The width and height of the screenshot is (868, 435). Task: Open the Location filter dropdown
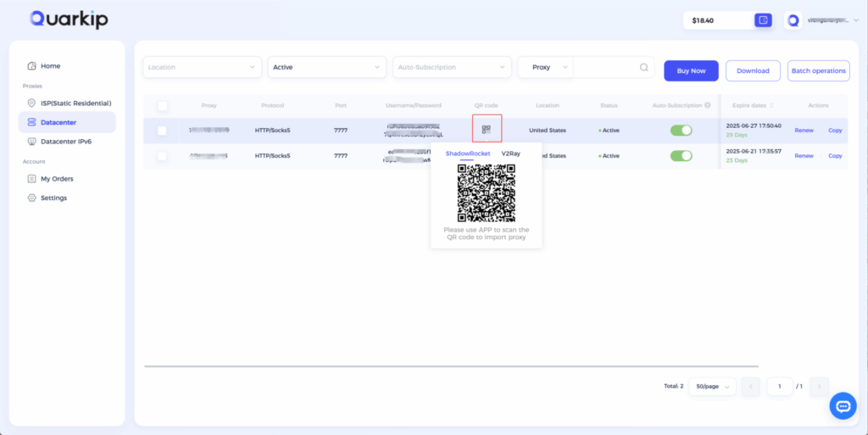[202, 67]
